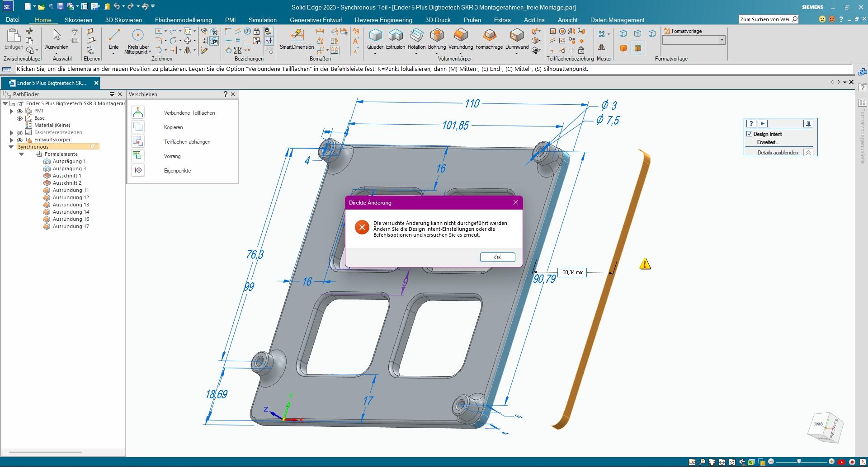Click help button in Verschieben panel

coord(226,94)
